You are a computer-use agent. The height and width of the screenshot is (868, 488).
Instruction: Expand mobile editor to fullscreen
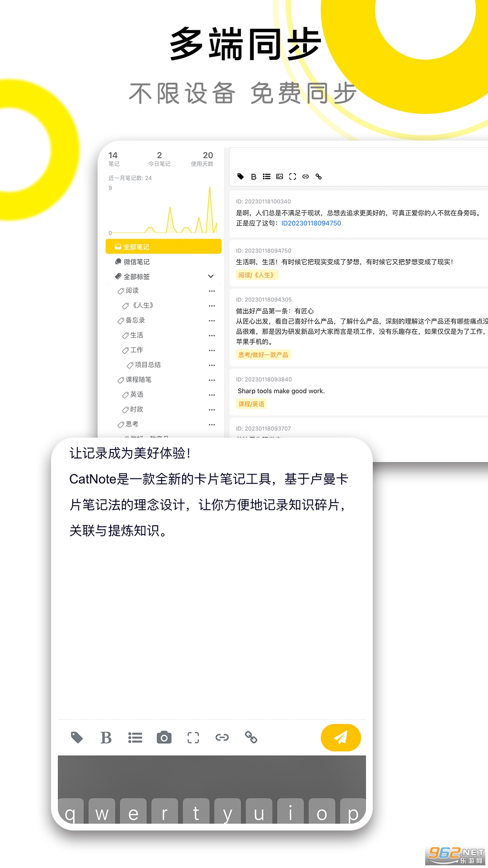[193, 738]
